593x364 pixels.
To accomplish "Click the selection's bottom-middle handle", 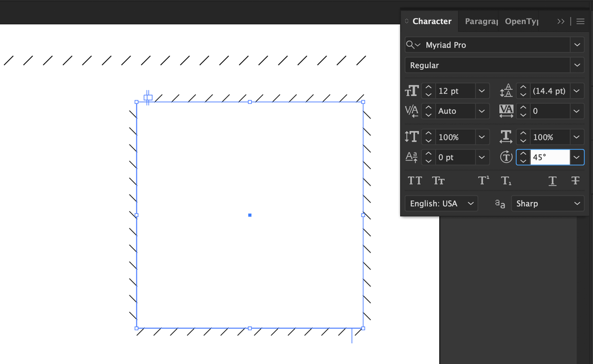I will [249, 328].
